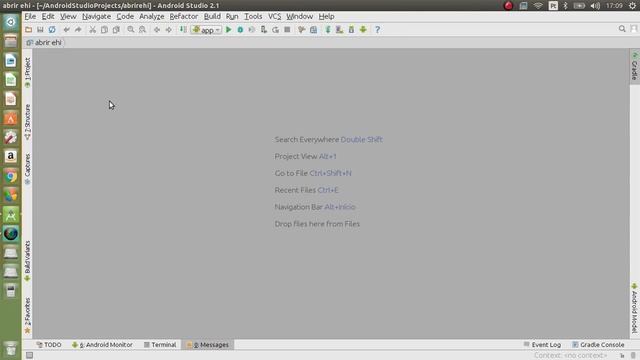Open the Edit menu
This screenshot has height=360, width=640.
(x=48, y=16)
